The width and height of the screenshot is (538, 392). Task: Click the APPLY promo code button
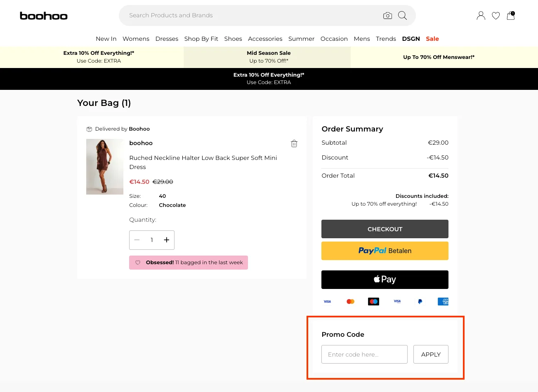pos(431,354)
